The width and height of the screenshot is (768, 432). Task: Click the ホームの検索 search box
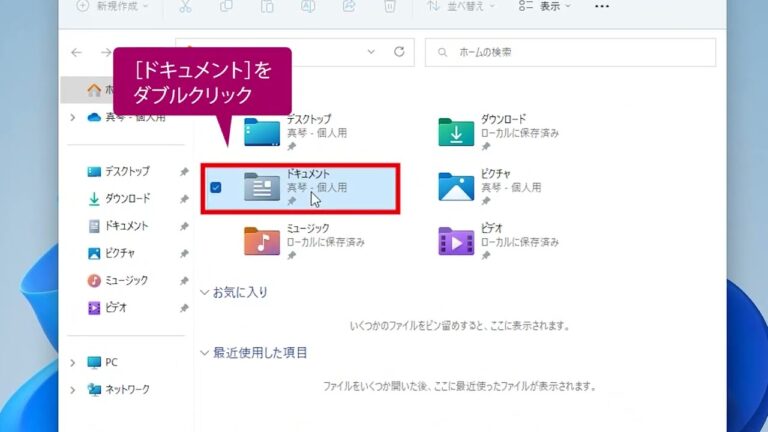570,52
